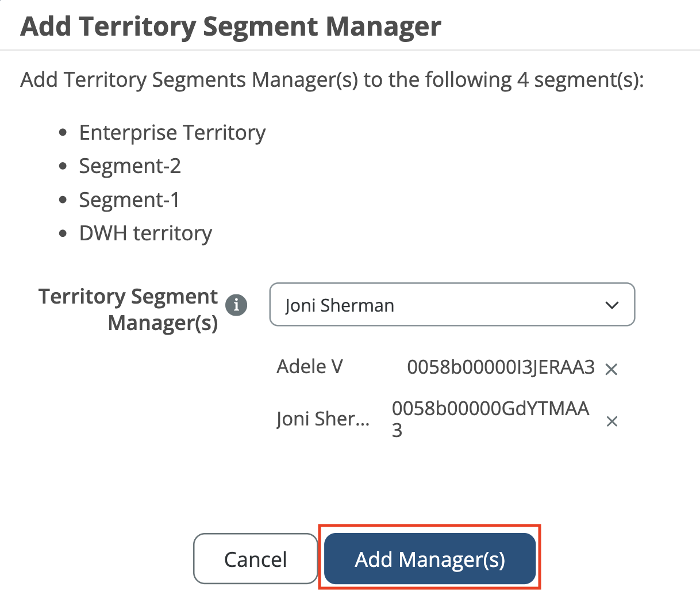Click the ID starting 0058b00000GdYTMAA

(490, 419)
